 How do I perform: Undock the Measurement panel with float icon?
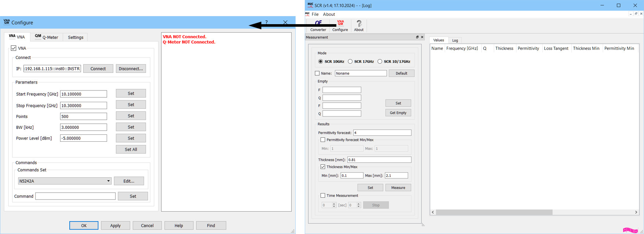[417, 37]
